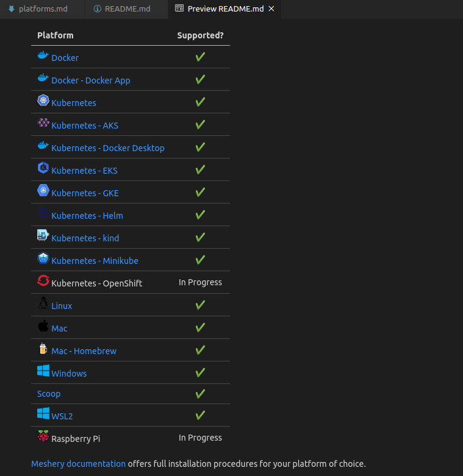Click the Docker whale icon beside Docker
This screenshot has width=463, height=476.
coord(43,55)
